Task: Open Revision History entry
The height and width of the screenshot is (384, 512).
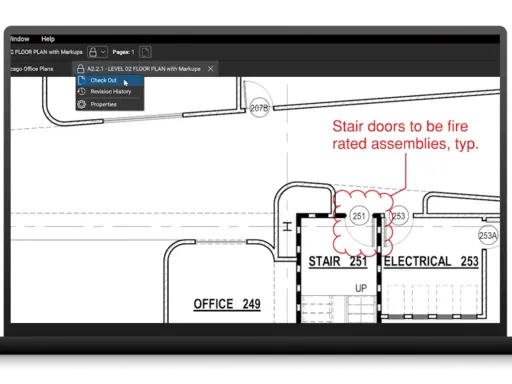Action: point(110,92)
